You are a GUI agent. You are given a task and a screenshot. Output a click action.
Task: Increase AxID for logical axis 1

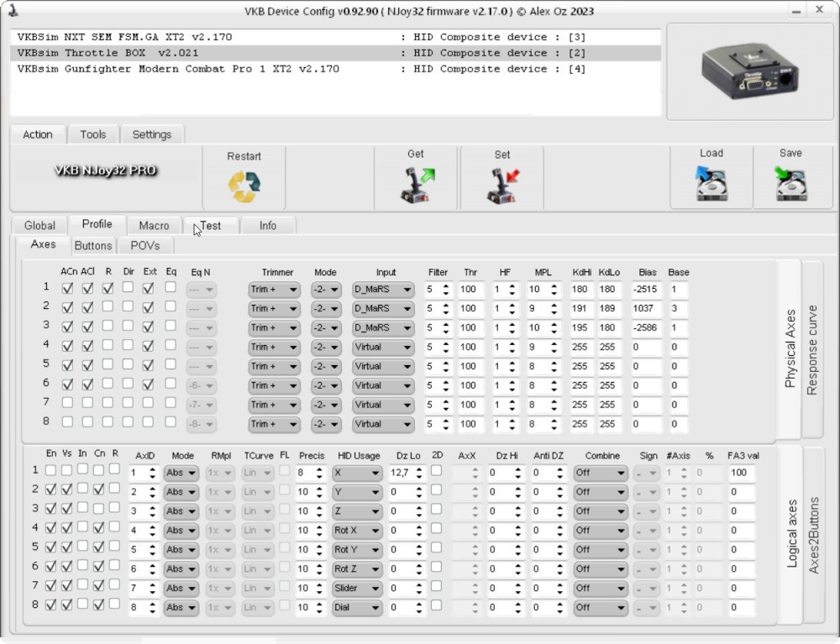(x=153, y=470)
